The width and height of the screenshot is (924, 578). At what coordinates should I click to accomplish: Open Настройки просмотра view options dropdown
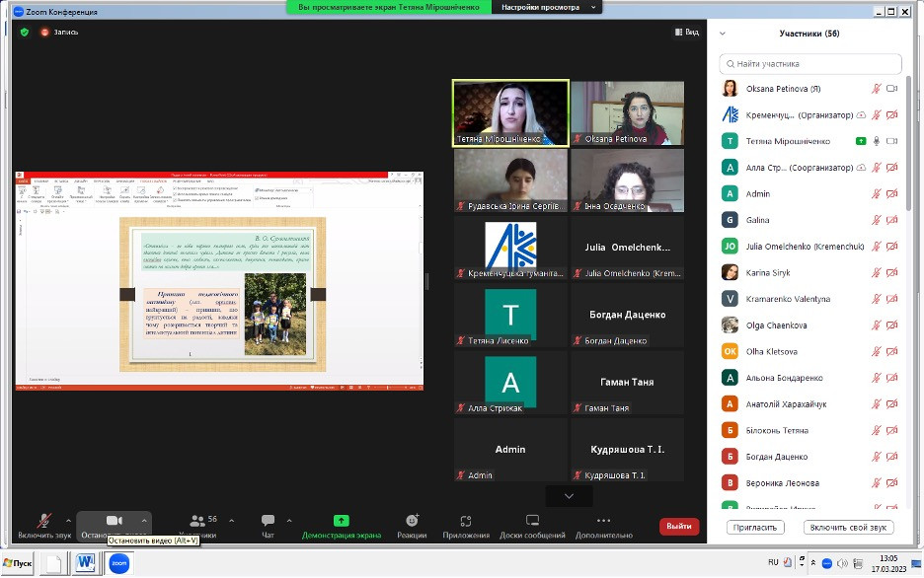pyautogui.click(x=548, y=7)
